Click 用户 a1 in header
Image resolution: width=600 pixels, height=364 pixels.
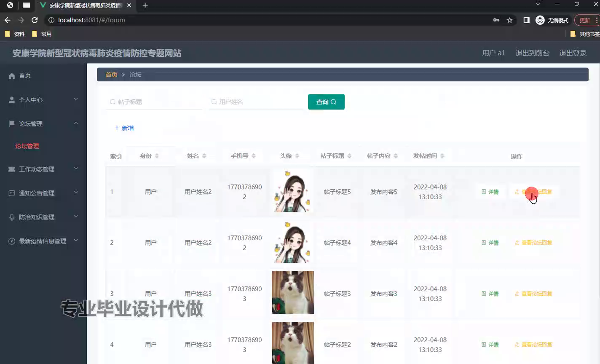(493, 53)
